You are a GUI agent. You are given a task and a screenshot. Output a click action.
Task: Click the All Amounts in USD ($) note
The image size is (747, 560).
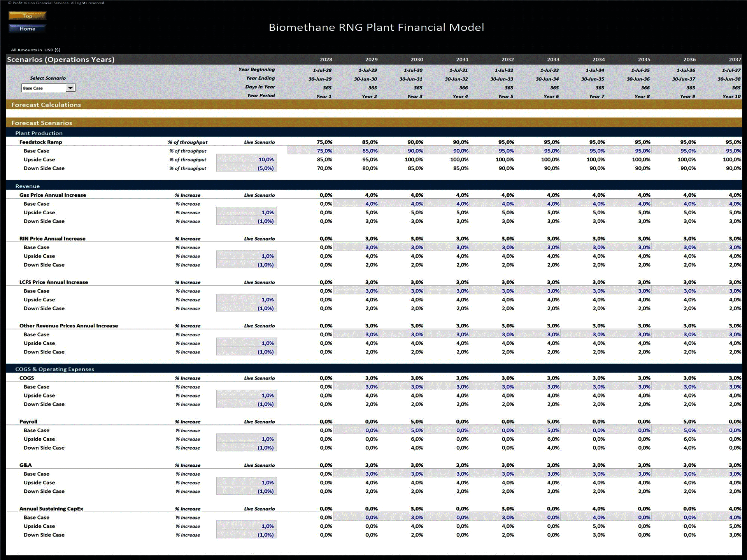pyautogui.click(x=36, y=50)
